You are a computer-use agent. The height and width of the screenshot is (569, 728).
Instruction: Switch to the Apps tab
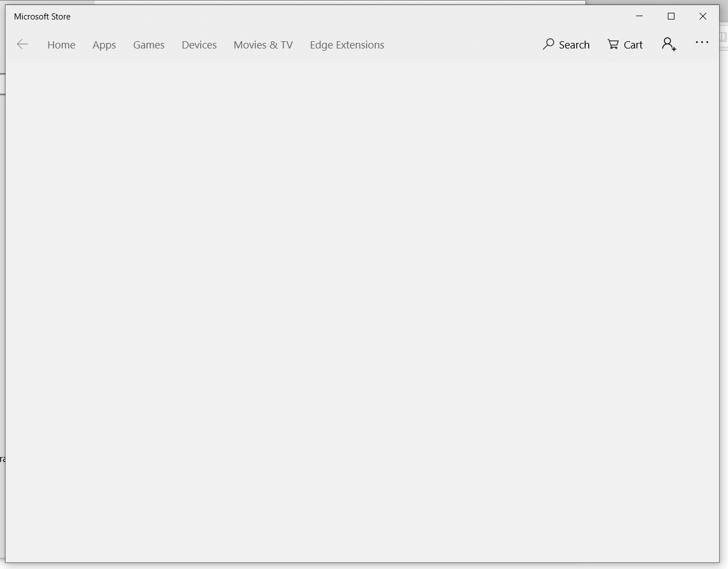[x=104, y=45]
